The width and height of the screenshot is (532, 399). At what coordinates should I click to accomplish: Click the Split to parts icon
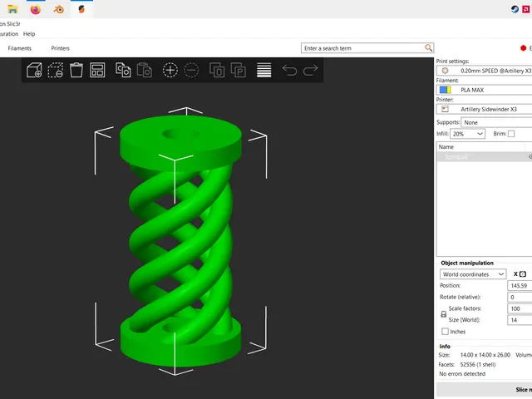point(239,70)
